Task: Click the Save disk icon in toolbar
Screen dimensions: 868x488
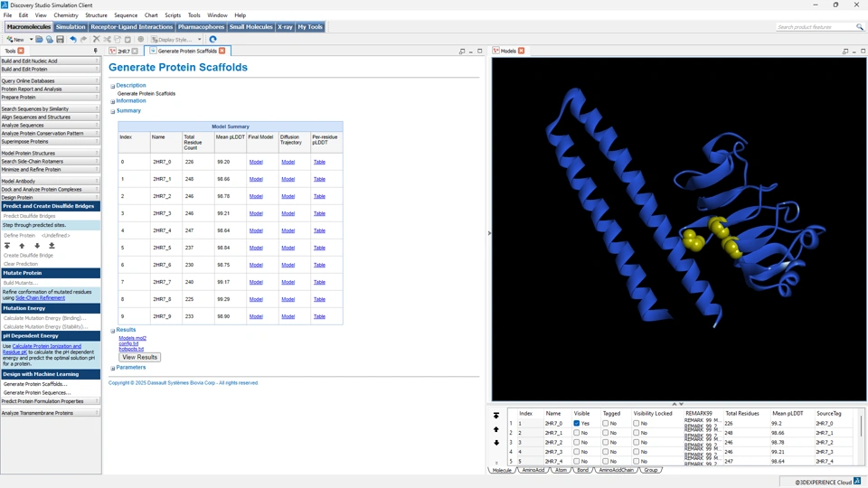Action: pyautogui.click(x=60, y=39)
